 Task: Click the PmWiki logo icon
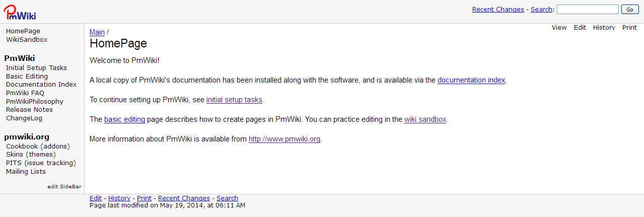(x=20, y=12)
